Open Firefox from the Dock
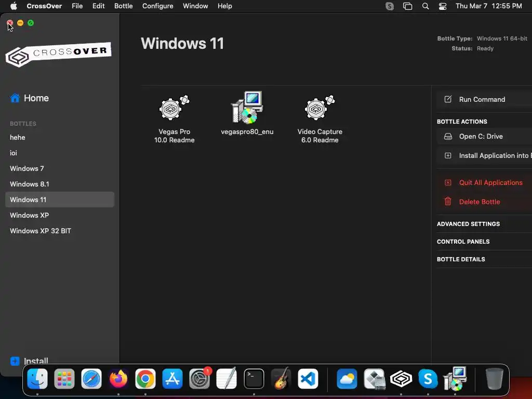Screen dimensions: 532x399 click(118, 379)
